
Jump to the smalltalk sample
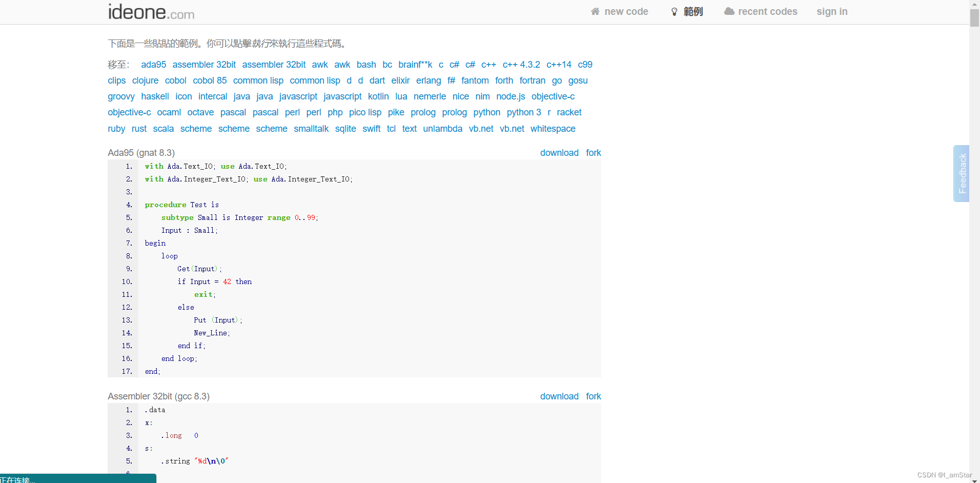[x=311, y=129]
